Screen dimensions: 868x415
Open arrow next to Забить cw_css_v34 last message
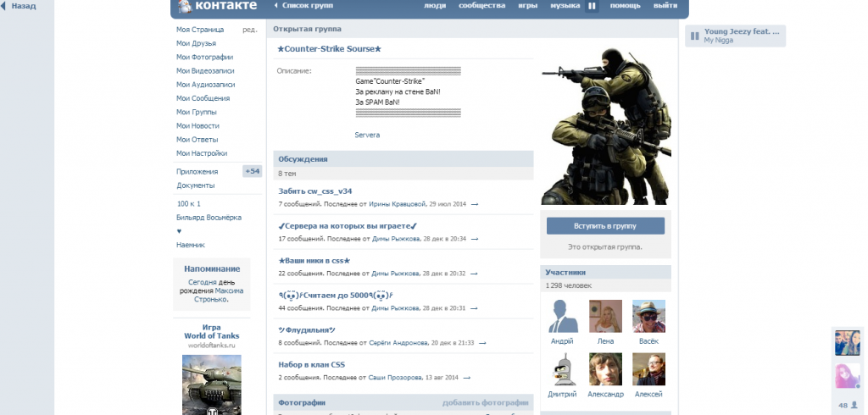tap(475, 204)
